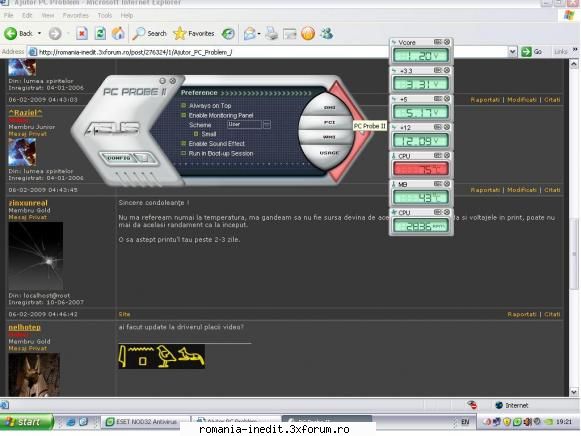Open the settings icon on the CPU fan rpm panel

(438, 212)
